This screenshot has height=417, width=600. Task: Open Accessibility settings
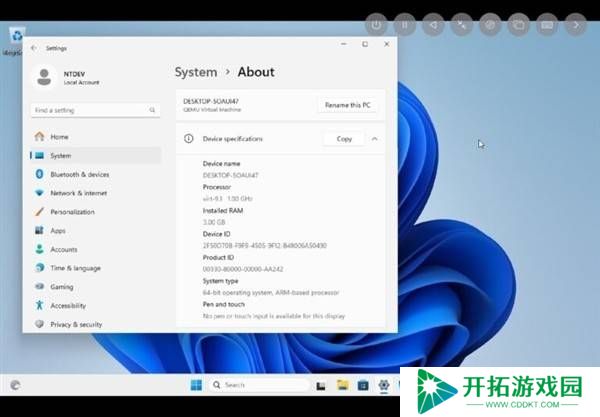coord(95,305)
